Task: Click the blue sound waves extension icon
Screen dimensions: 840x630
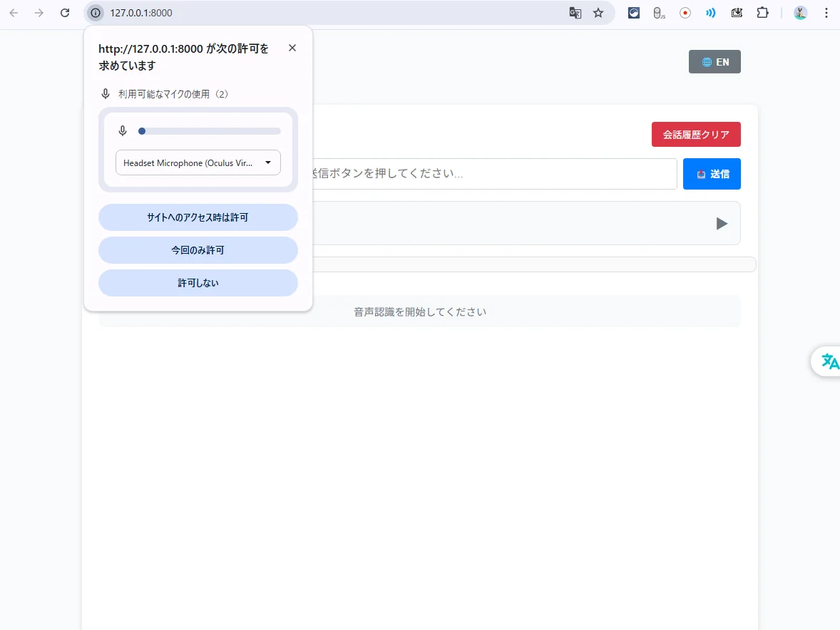Action: click(710, 13)
